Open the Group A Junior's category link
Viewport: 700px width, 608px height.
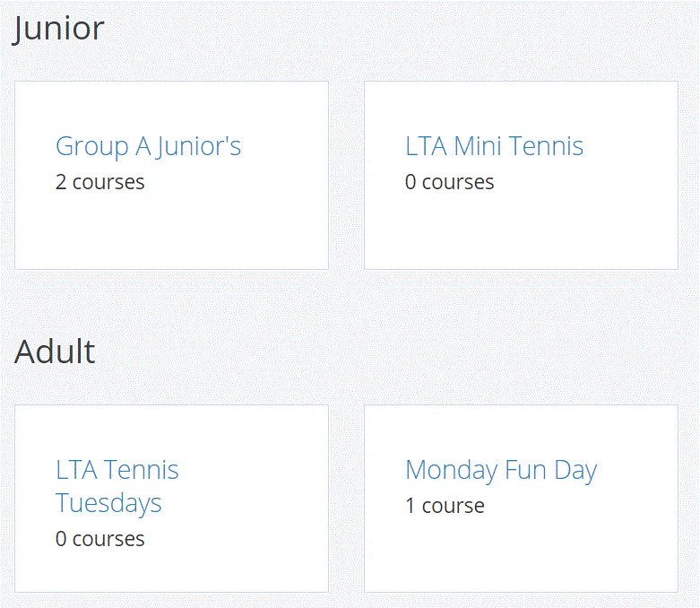(148, 146)
